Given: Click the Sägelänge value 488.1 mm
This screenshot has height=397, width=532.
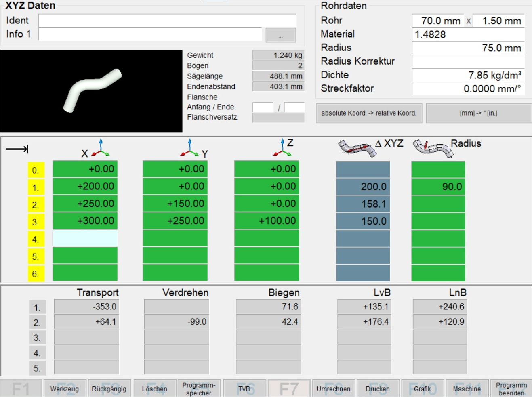Looking at the screenshot, I should 278,76.
